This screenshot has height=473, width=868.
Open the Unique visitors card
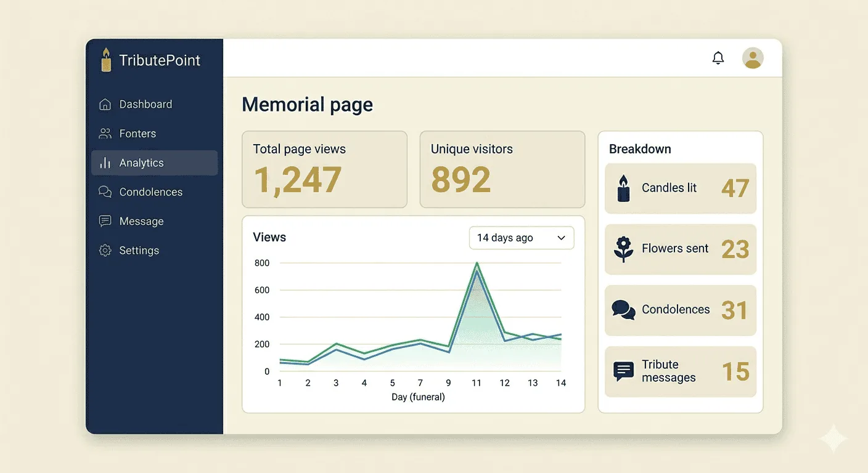(502, 169)
